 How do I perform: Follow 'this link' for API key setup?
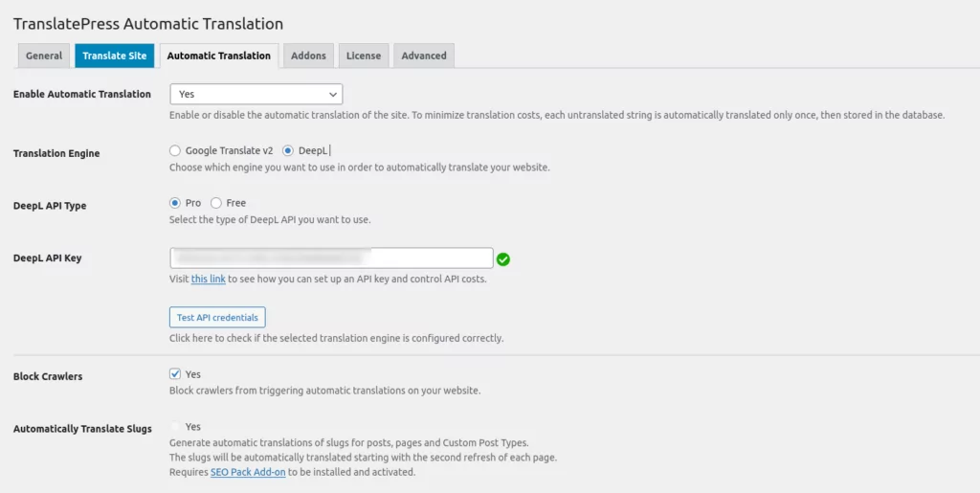[208, 280]
